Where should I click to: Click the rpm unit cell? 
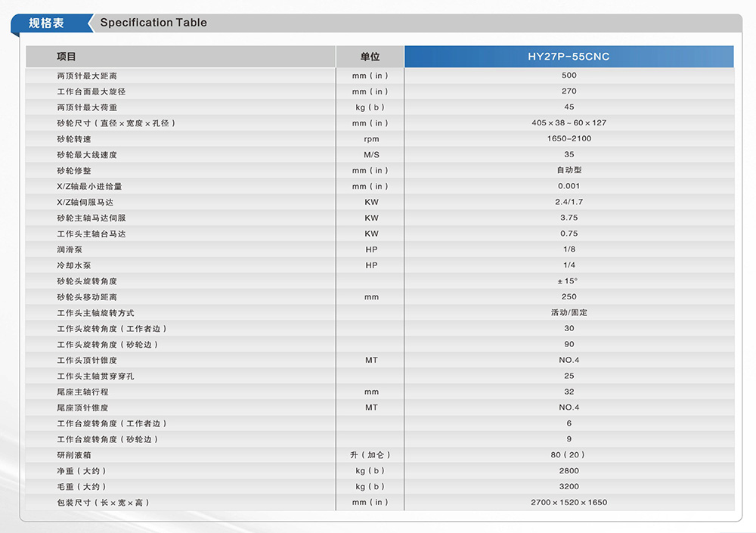[370, 139]
